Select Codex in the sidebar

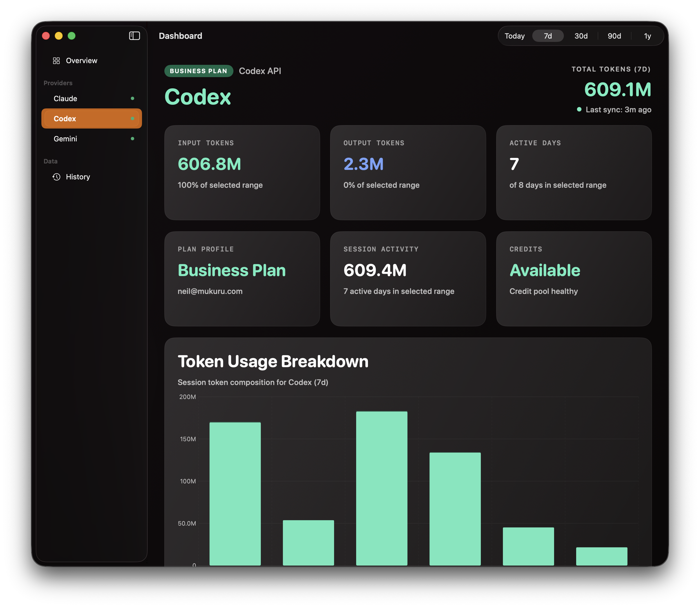tap(65, 118)
